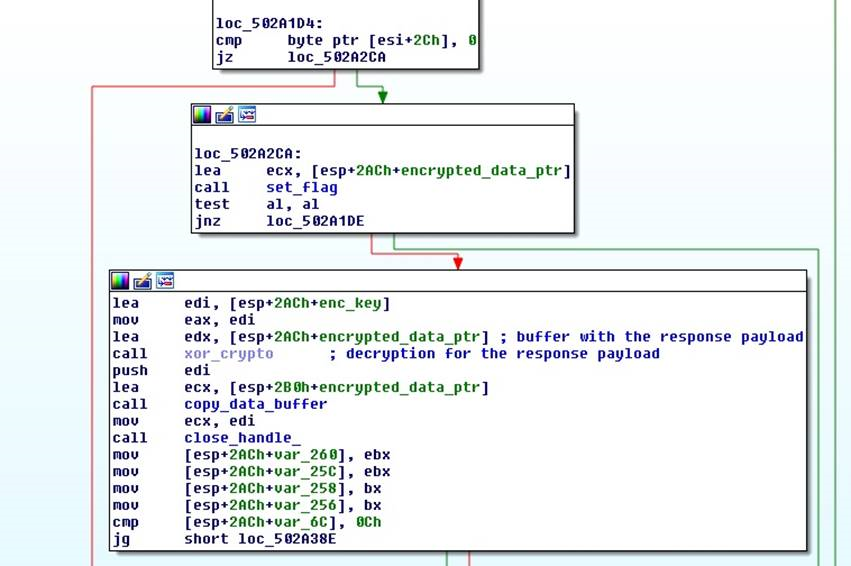Viewport: 851px width, 566px height.
Task: Click the 'buffer with the response payload' comment
Action: [659, 336]
